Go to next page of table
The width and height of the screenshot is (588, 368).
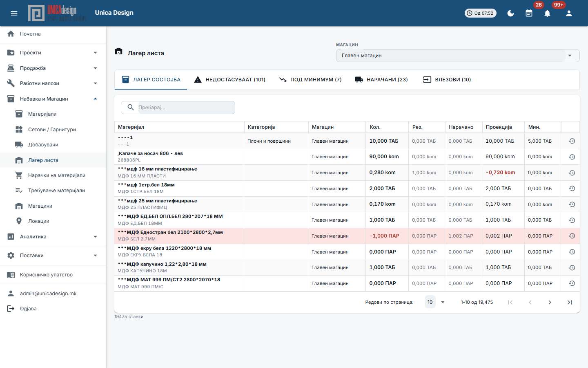coord(550,302)
